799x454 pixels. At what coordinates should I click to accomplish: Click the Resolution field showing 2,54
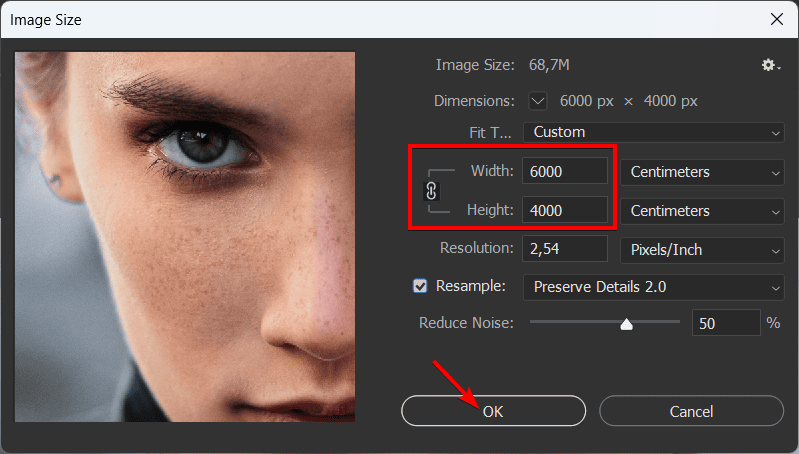pos(565,249)
